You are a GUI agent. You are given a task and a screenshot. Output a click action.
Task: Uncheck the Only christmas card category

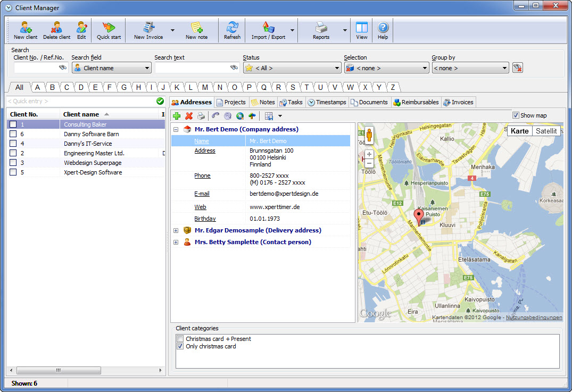point(180,346)
